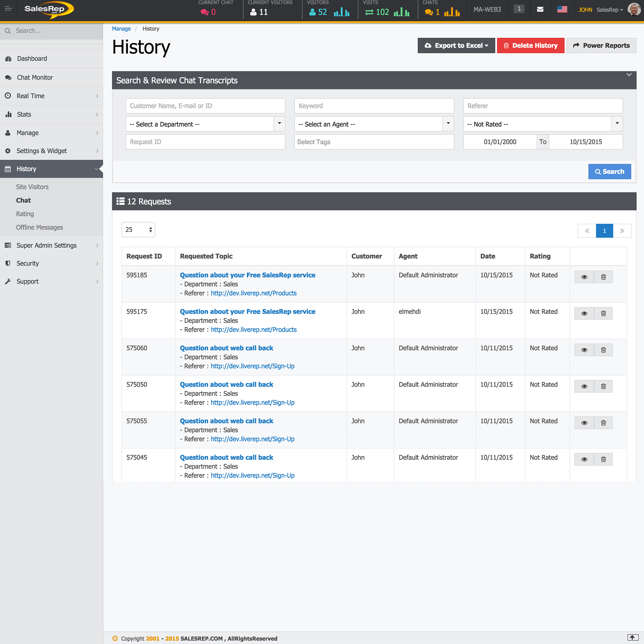Image resolution: width=644 pixels, height=644 pixels.
Task: Open Power Reports
Action: [601, 46]
